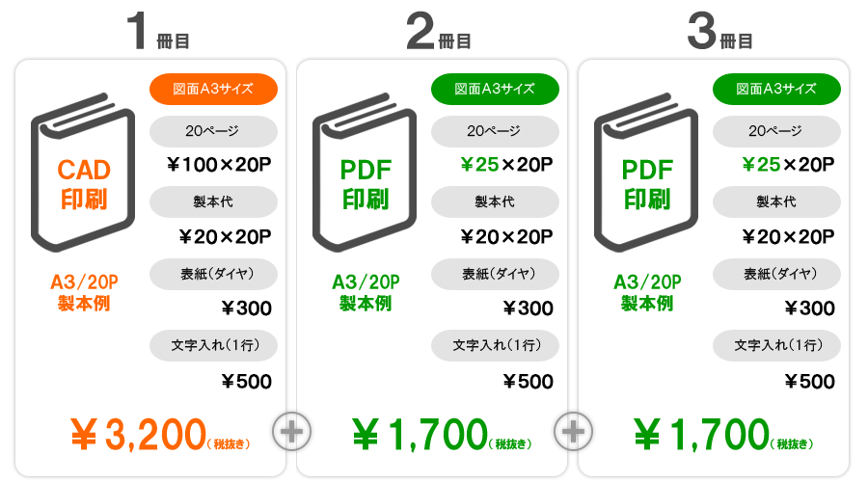Click the orange ¥3,200 total price
This screenshot has width=868, height=482.
tap(160, 435)
